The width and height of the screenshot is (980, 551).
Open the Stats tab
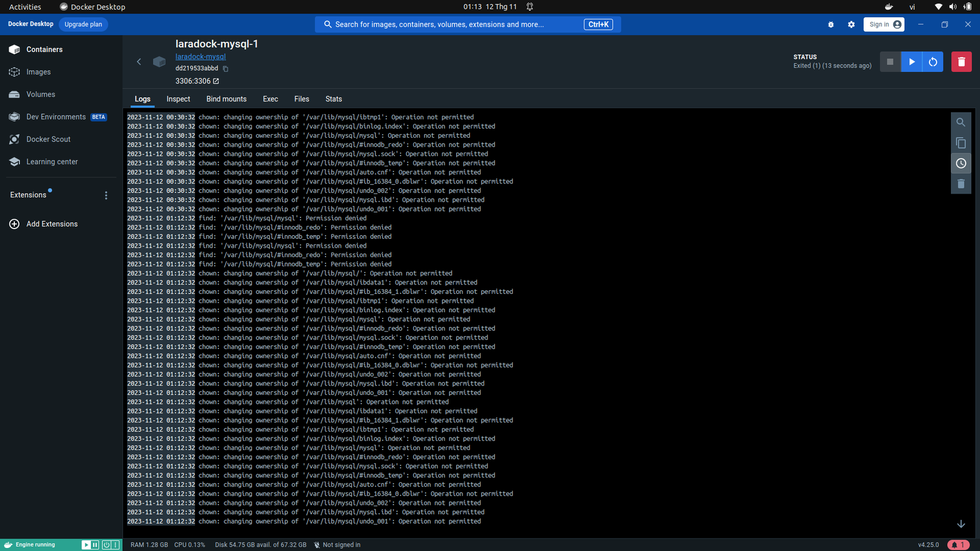click(x=333, y=99)
